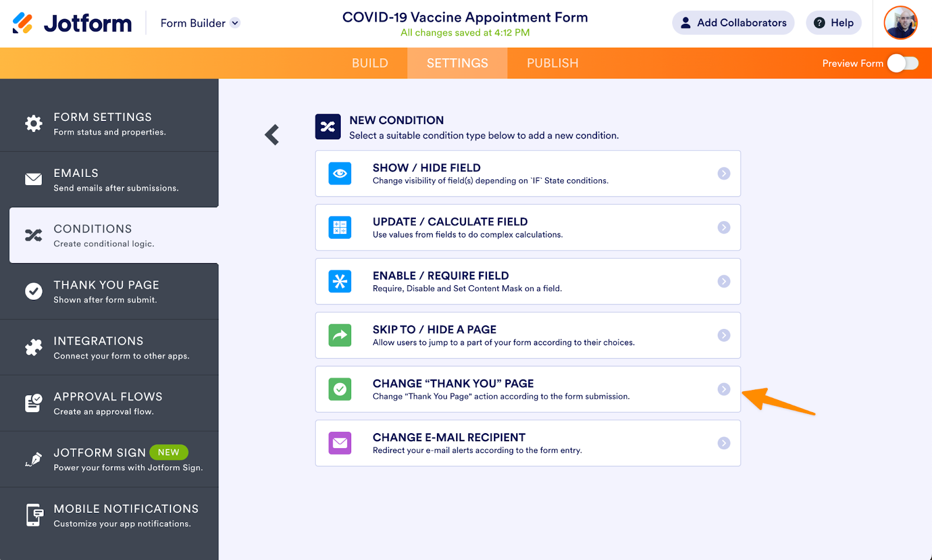The image size is (932, 560).
Task: Switch to the PUBLISH tab
Action: coord(552,63)
